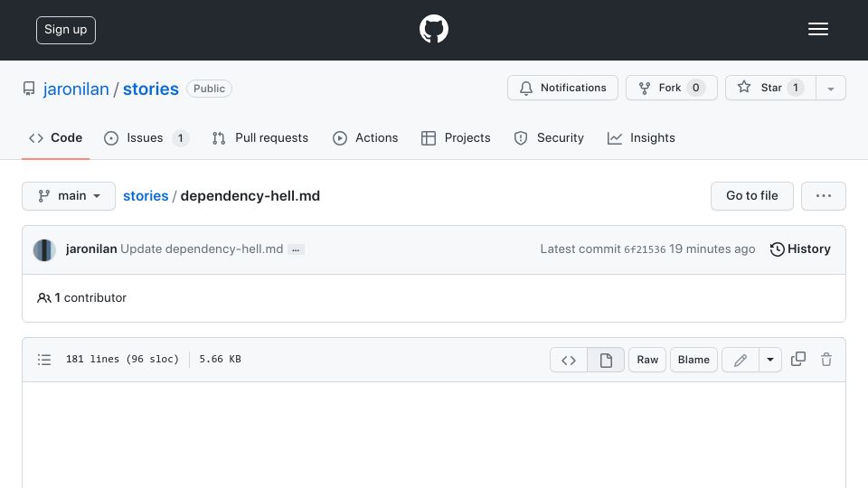Click the Notifications bell button
Image resolution: width=868 pixels, height=488 pixels.
562,88
